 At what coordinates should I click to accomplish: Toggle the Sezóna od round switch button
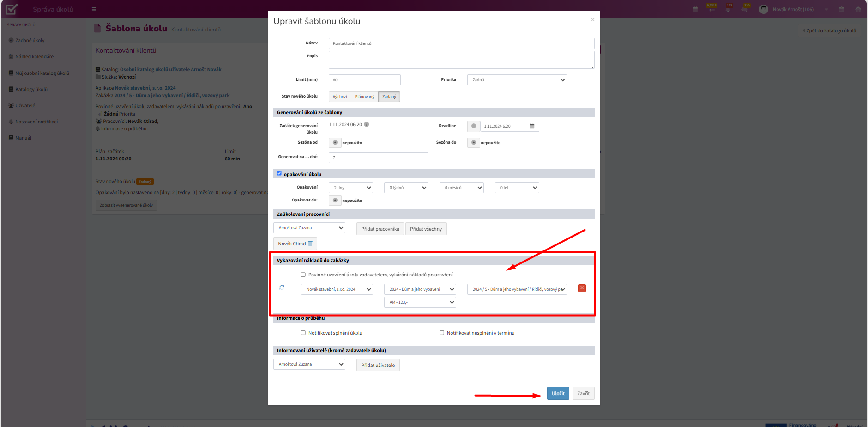pyautogui.click(x=335, y=143)
